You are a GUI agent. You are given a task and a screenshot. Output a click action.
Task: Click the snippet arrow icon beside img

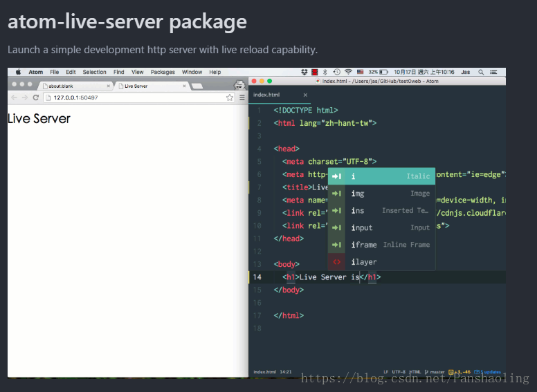pos(336,194)
